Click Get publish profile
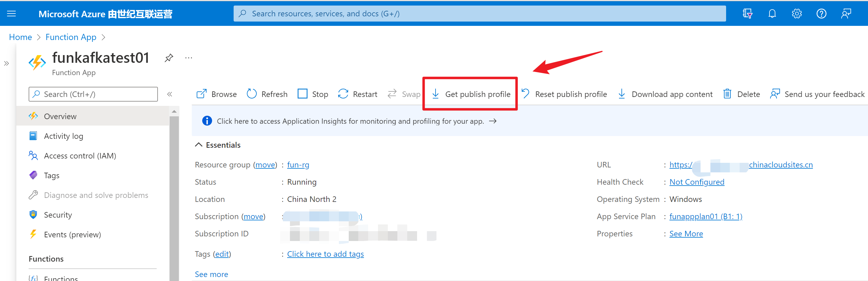This screenshot has width=868, height=281. [471, 94]
